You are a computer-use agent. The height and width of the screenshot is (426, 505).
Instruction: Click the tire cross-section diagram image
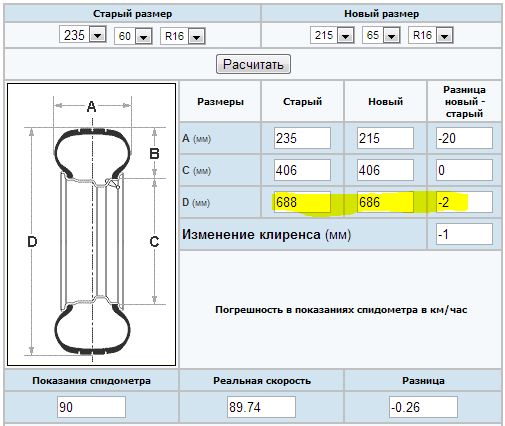92,224
